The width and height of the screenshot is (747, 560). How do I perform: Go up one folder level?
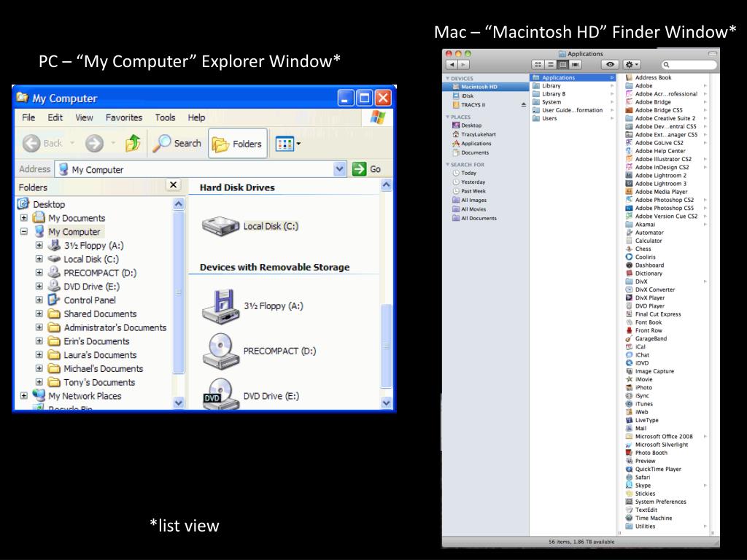[x=133, y=143]
